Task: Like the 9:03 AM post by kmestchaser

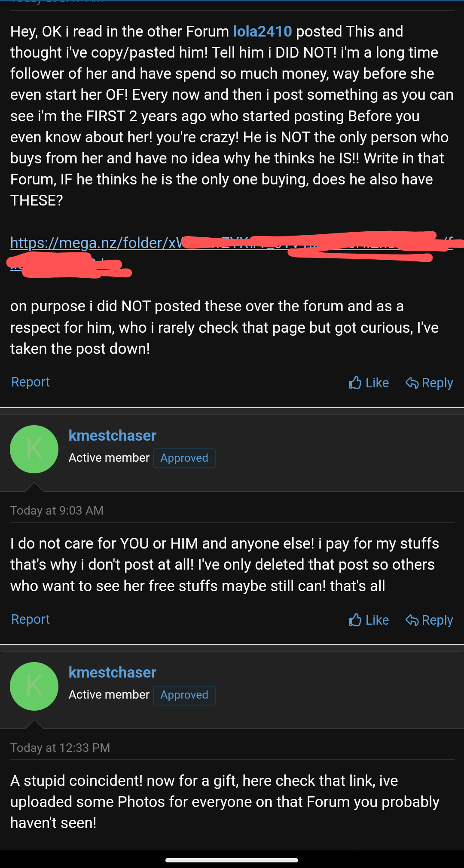Action: coord(369,620)
